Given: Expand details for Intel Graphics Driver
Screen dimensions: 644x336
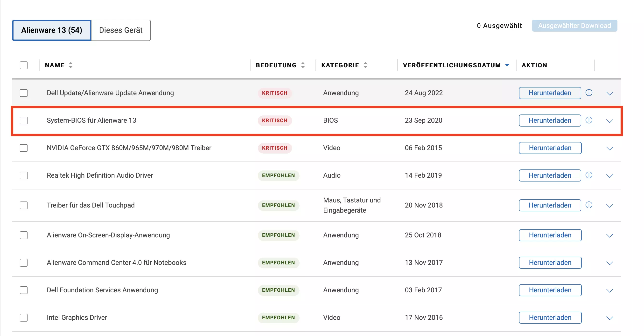Looking at the screenshot, I should tap(609, 318).
